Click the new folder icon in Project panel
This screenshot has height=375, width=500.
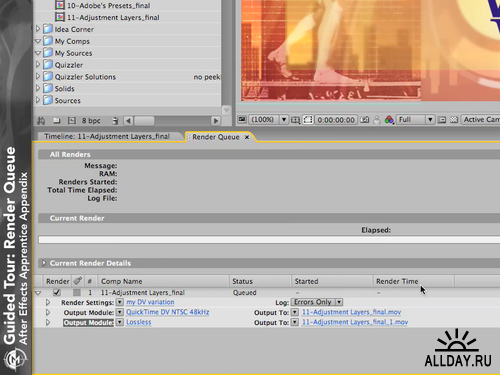57,121
